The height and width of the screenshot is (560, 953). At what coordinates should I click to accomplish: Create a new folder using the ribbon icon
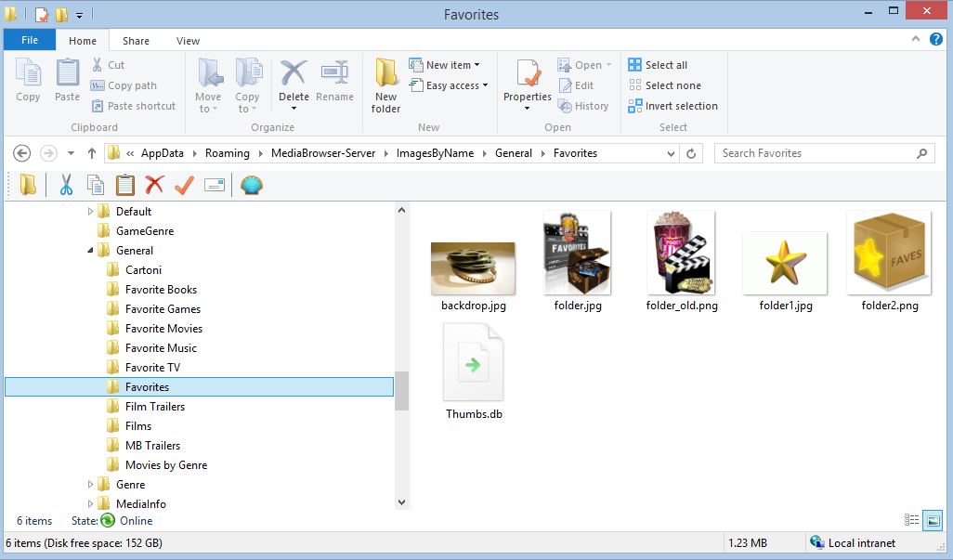385,84
